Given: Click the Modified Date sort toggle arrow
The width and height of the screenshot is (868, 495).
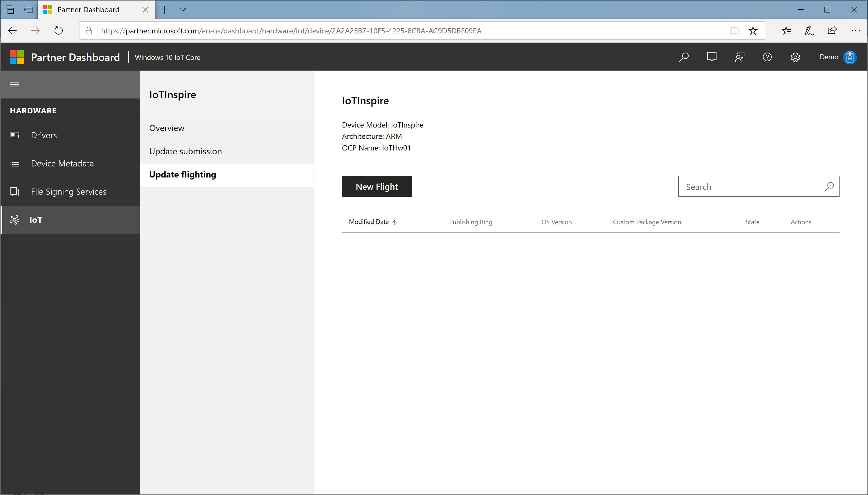Looking at the screenshot, I should click(x=394, y=221).
